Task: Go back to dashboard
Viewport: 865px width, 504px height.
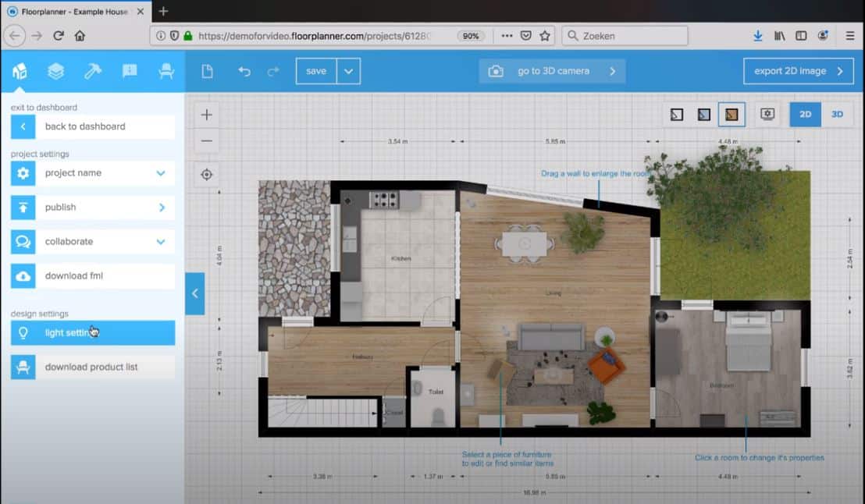Action: pos(93,127)
